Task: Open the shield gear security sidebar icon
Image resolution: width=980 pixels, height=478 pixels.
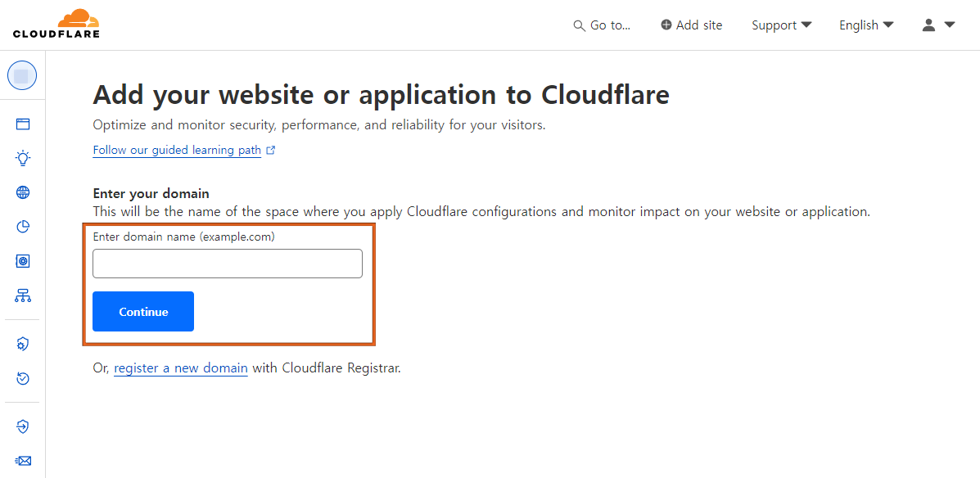Action: click(23, 344)
